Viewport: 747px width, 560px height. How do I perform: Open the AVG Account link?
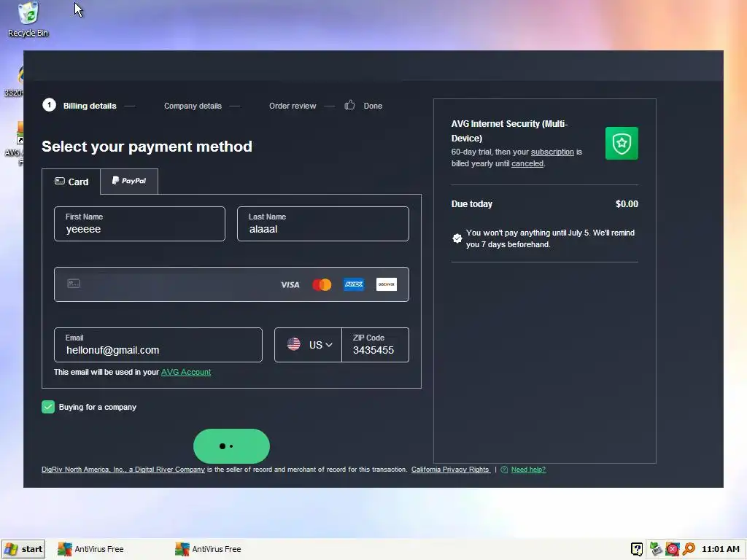[x=186, y=372]
